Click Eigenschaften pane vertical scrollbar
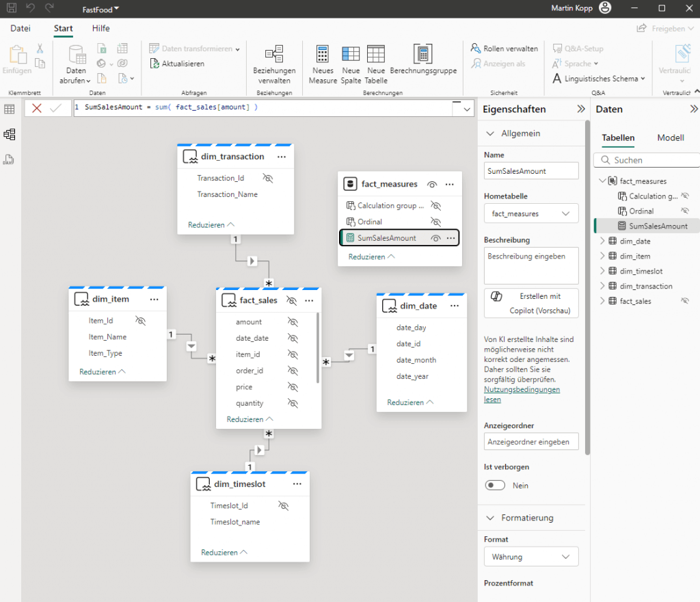Screen dimensions: 700x602 click(x=587, y=287)
